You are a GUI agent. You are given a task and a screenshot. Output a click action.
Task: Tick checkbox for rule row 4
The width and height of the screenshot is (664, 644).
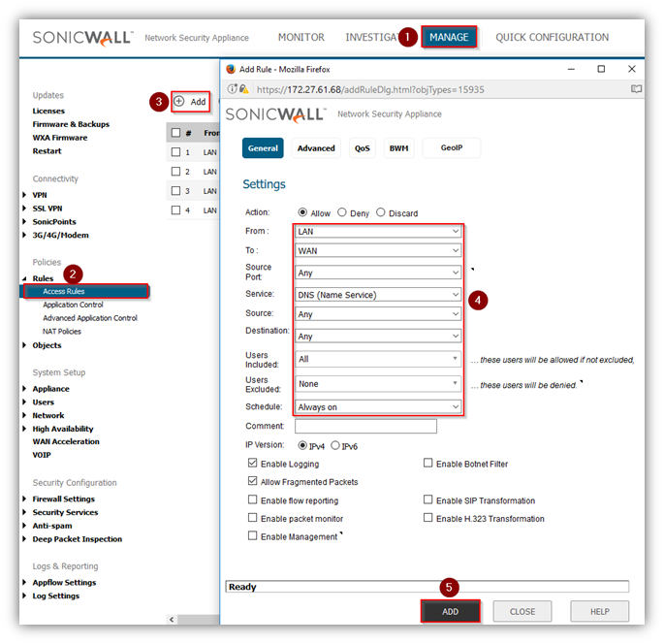(x=175, y=209)
